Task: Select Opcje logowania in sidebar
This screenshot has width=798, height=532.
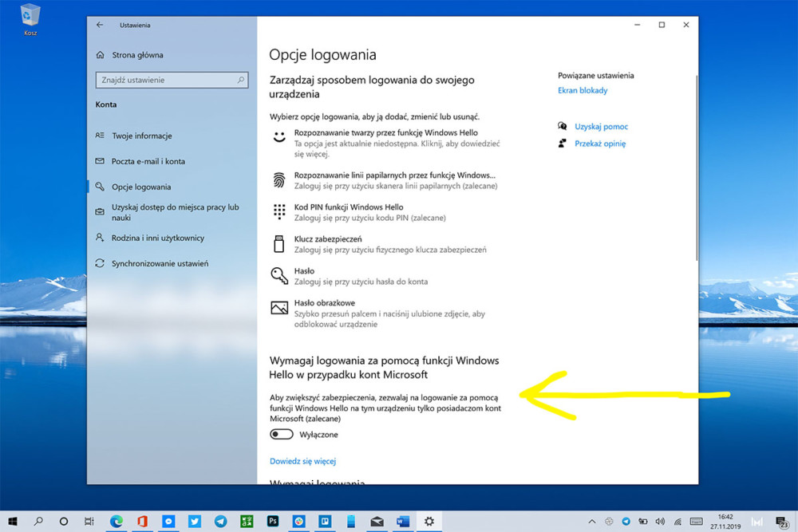Action: tap(133, 187)
